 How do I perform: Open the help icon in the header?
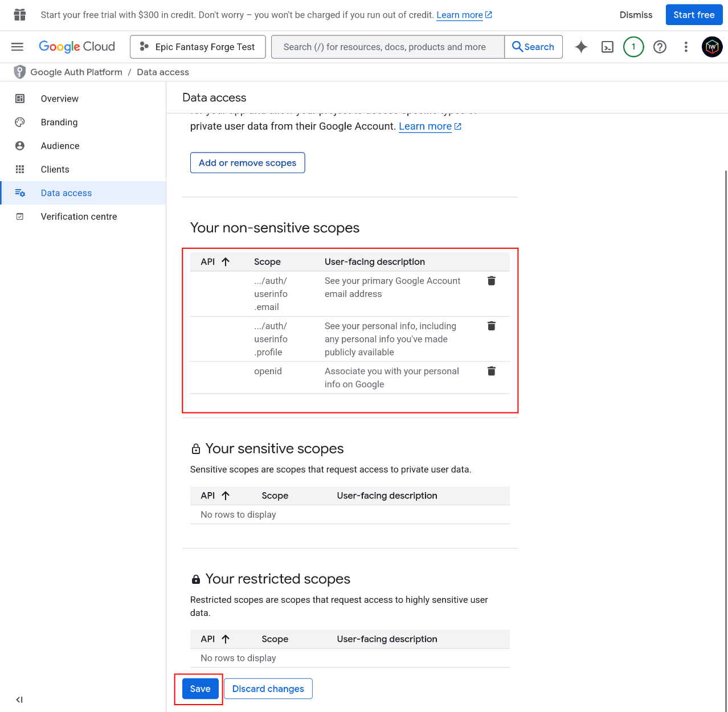660,47
